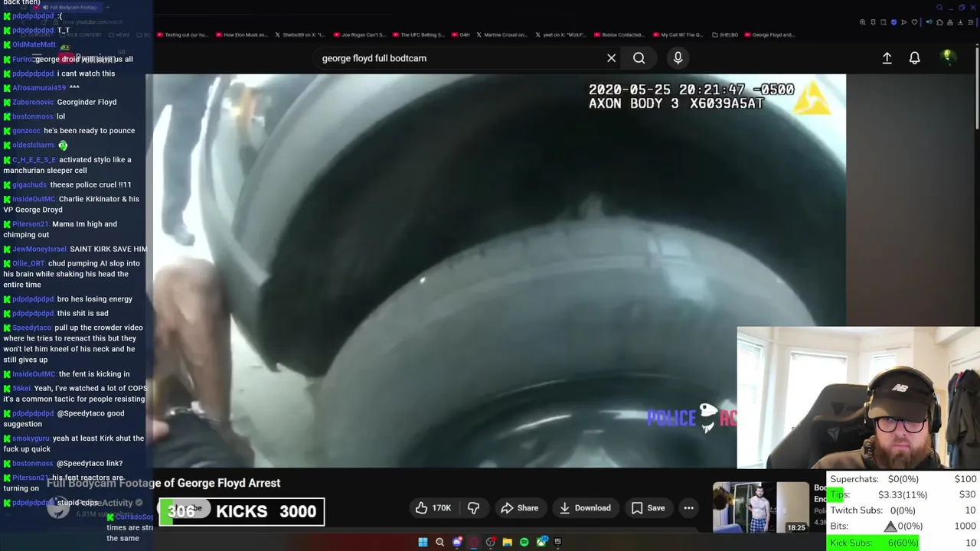
Task: Click chat username 'Speedytaco' on crowder video message
Action: [x=31, y=328]
